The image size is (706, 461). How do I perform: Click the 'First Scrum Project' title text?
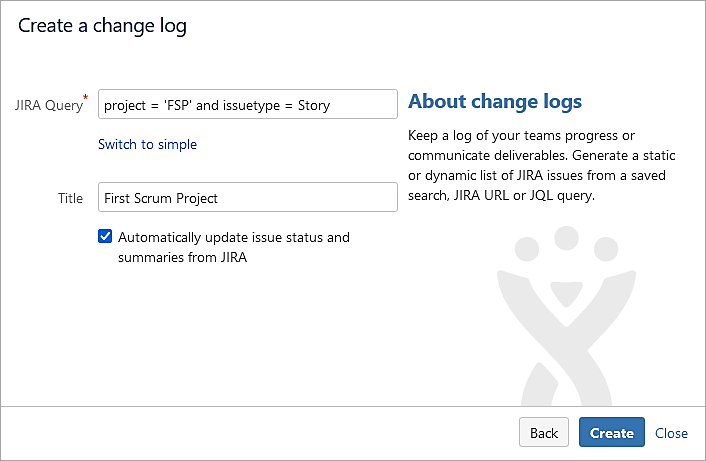point(161,198)
